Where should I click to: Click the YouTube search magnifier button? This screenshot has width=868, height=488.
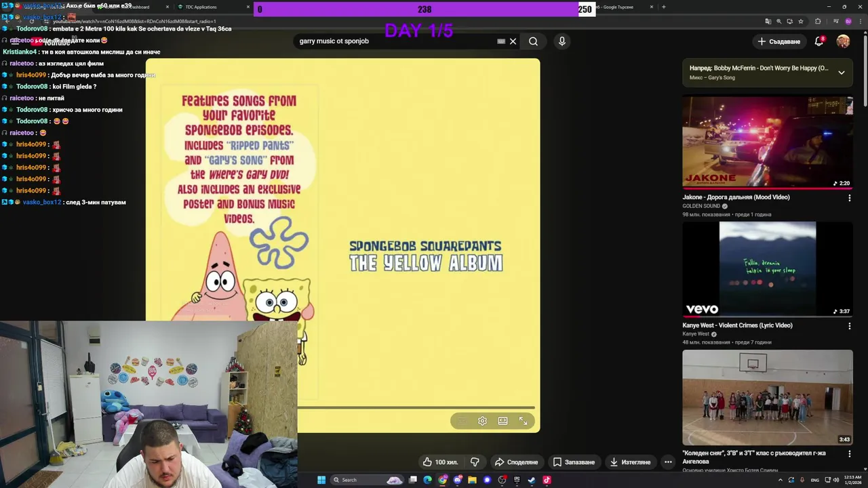(533, 41)
